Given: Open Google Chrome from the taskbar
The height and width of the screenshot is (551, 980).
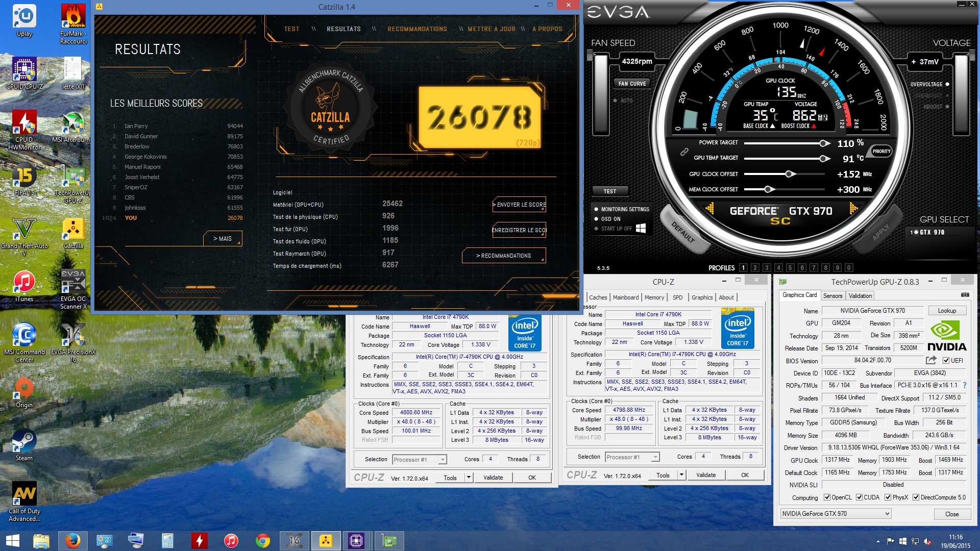Looking at the screenshot, I should coord(263,541).
